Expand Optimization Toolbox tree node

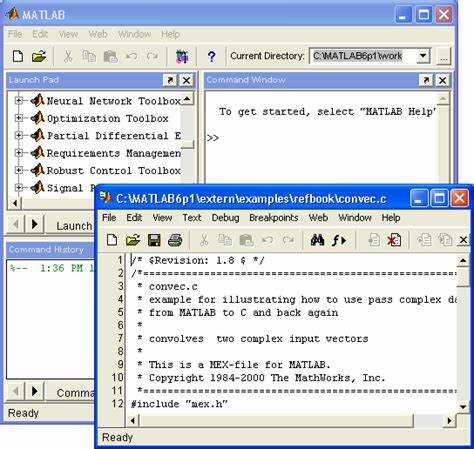pyautogui.click(x=19, y=118)
